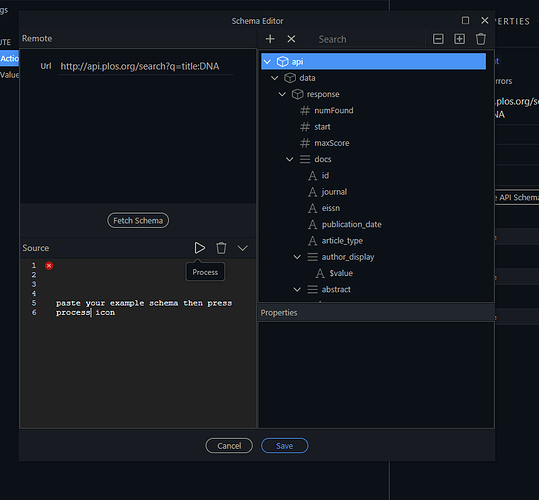This screenshot has width=539, height=500.
Task: Click the blue Save button
Action: click(x=284, y=446)
